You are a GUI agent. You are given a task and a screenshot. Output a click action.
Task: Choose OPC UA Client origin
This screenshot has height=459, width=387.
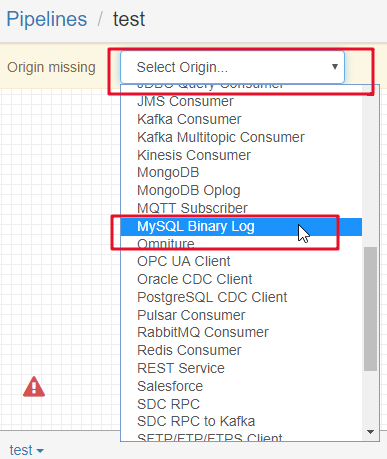241,261
